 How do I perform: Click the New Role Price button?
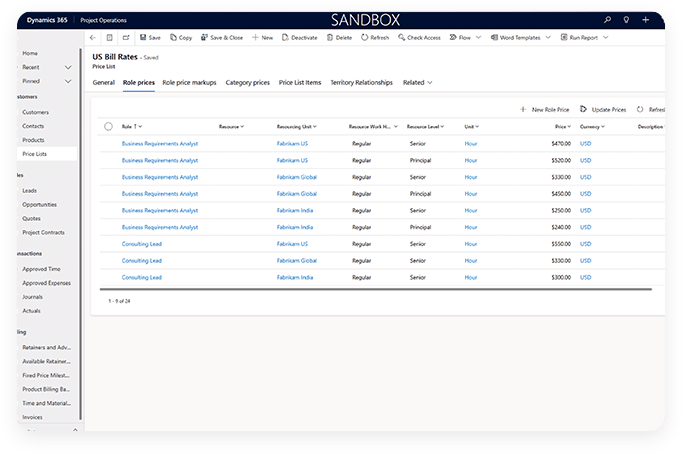tap(545, 108)
